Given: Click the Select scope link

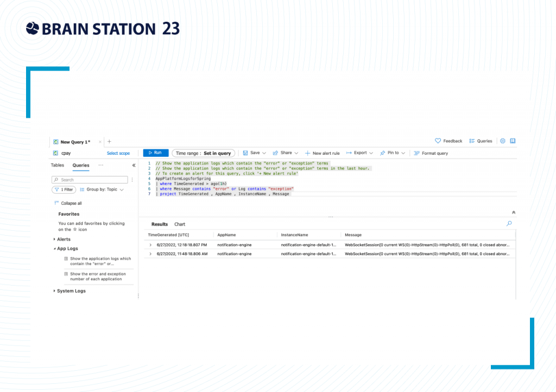Looking at the screenshot, I should tap(118, 153).
